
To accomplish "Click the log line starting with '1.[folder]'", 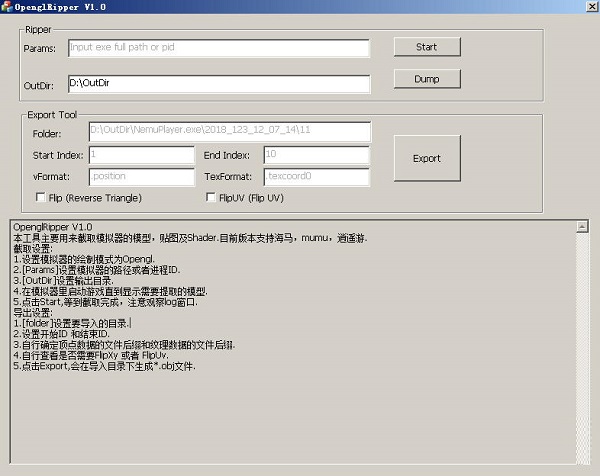I will click(x=72, y=323).
